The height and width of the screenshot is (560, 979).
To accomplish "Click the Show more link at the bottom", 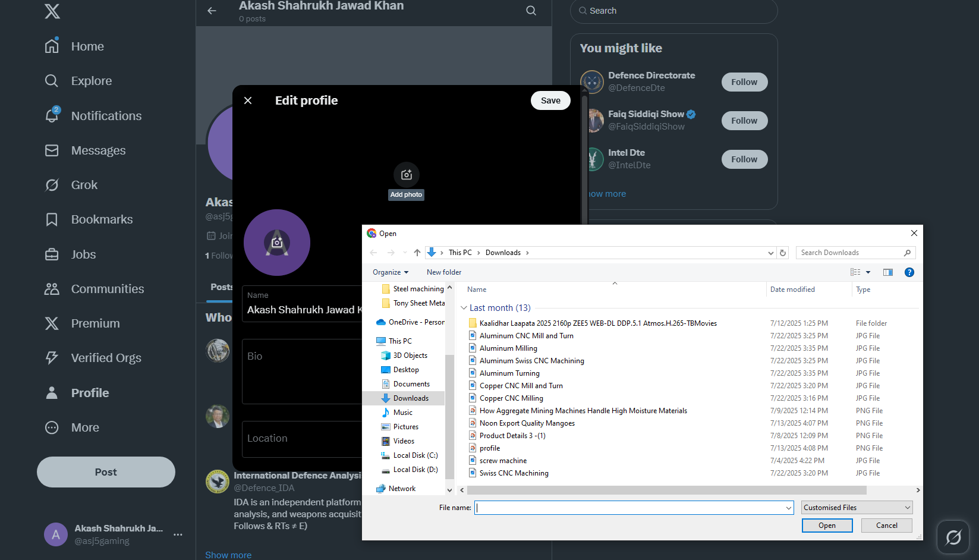I will tap(228, 555).
